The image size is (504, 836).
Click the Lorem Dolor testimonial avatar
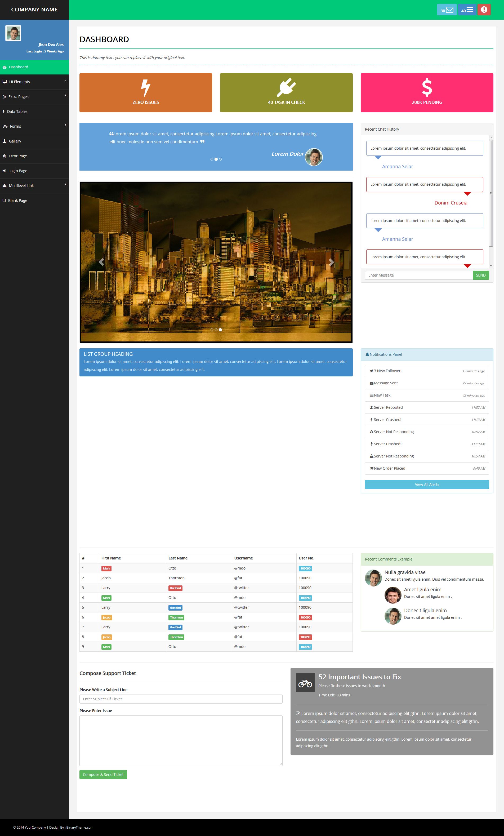(x=314, y=157)
